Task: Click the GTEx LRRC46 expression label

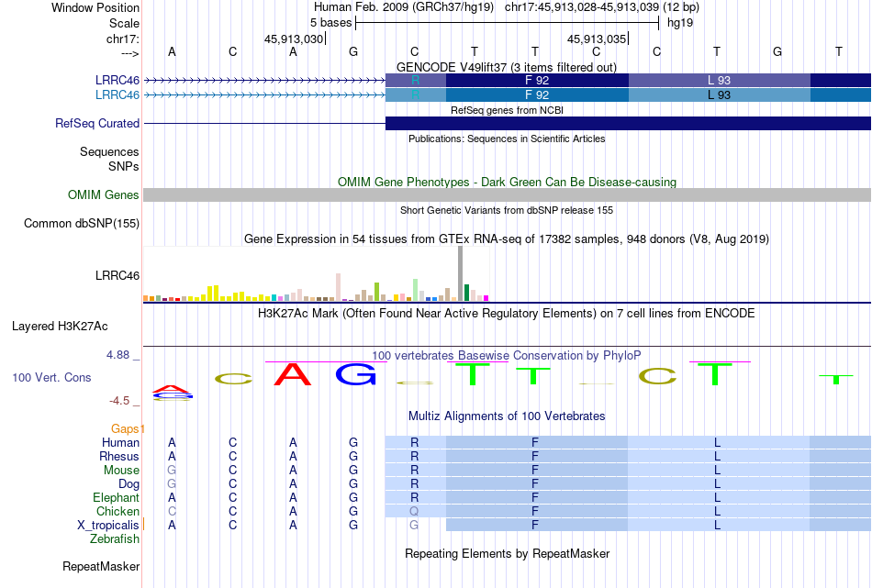Action: point(117,276)
